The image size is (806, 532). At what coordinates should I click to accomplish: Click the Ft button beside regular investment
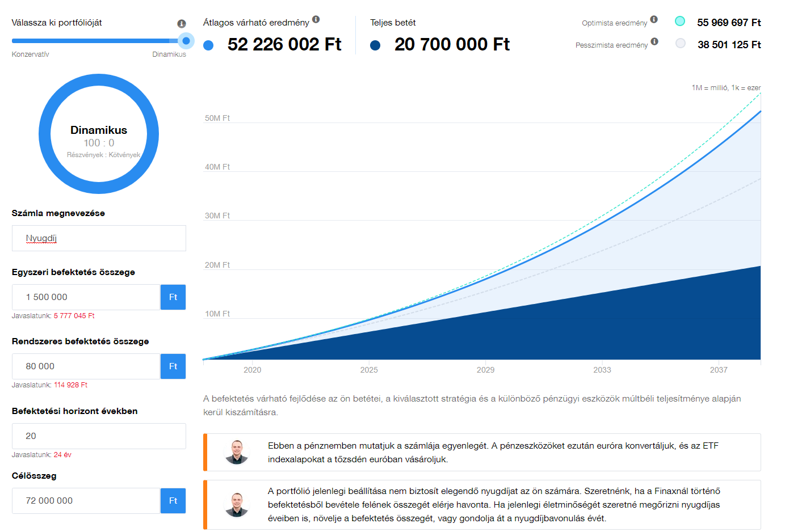(x=173, y=366)
